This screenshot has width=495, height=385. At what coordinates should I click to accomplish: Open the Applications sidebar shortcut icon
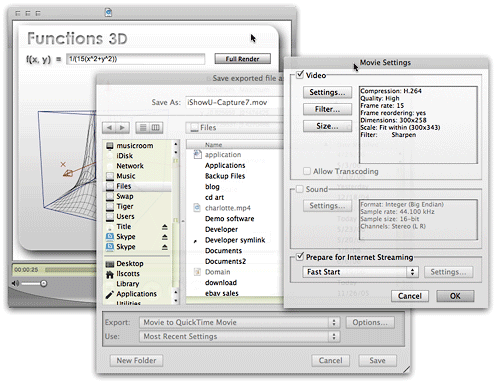click(110, 294)
